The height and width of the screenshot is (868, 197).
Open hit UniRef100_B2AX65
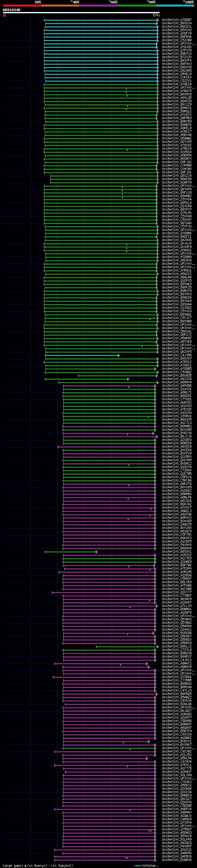177,521
